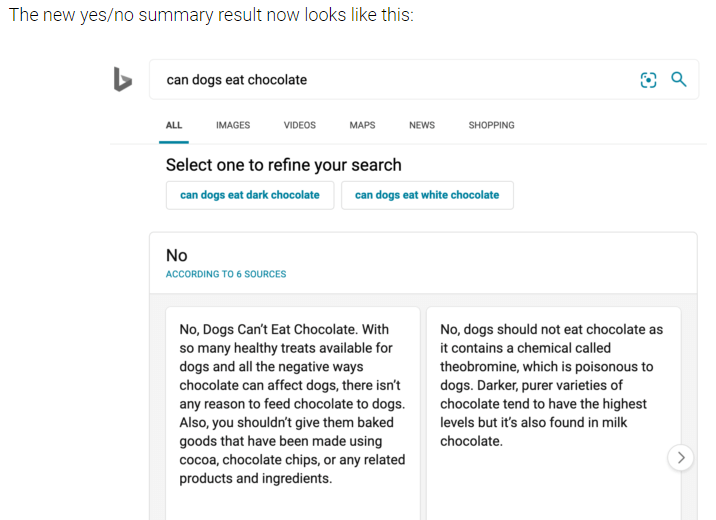
Task: Click 'Select one to refine your search' heading
Action: [284, 165]
